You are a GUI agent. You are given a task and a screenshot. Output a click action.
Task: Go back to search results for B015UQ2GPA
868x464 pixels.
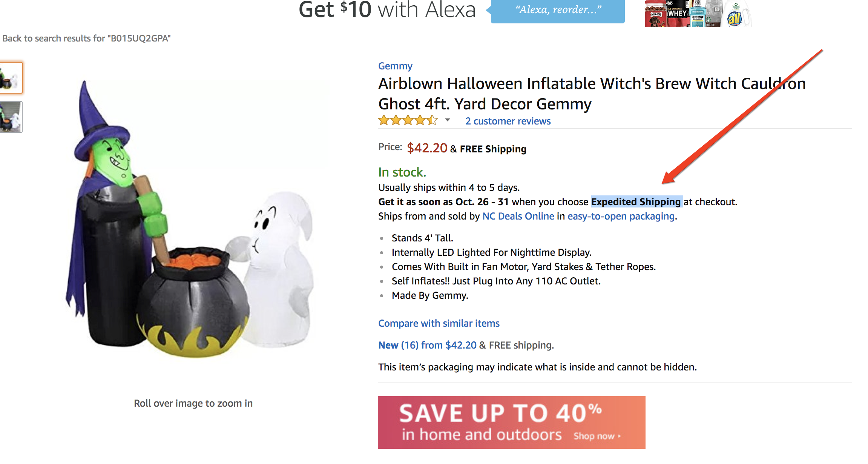[86, 38]
